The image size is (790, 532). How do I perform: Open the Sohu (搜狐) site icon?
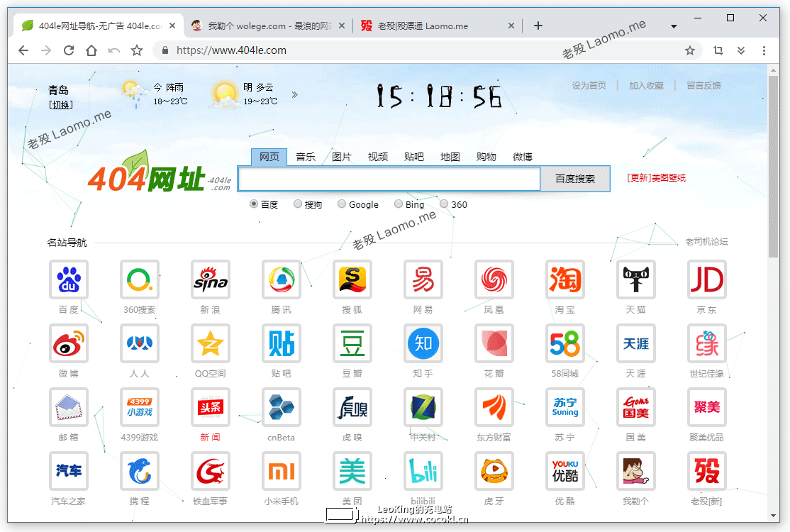352,279
